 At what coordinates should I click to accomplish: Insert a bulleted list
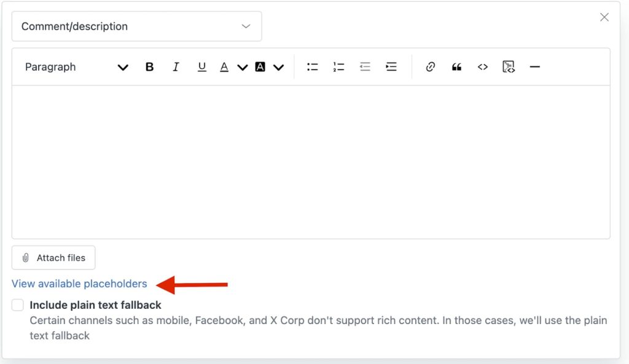tap(313, 67)
